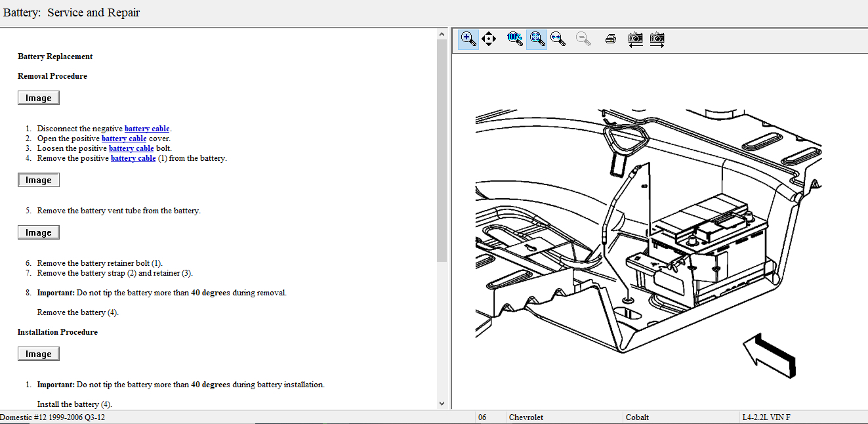Open Image button under Installation Procedure
Viewport: 868px width, 424px height.
(x=39, y=354)
